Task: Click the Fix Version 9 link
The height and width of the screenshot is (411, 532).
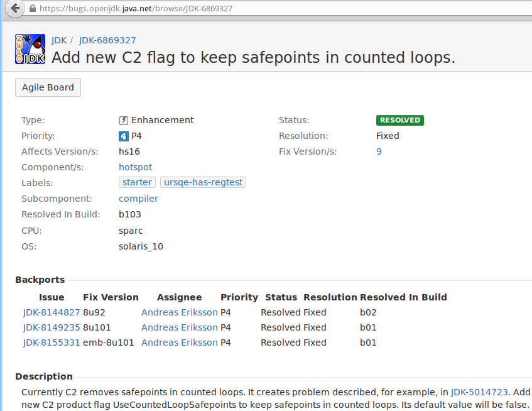Action: click(377, 151)
